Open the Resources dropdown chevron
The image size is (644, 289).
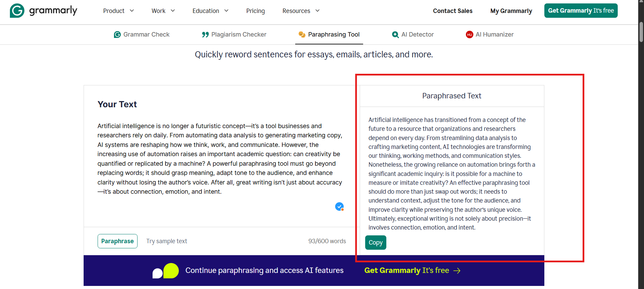317,11
